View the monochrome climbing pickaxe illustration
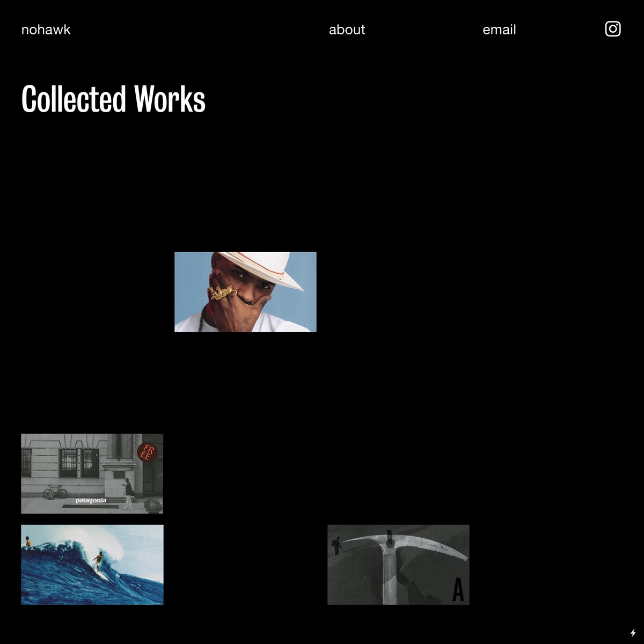644x644 pixels. click(x=398, y=564)
